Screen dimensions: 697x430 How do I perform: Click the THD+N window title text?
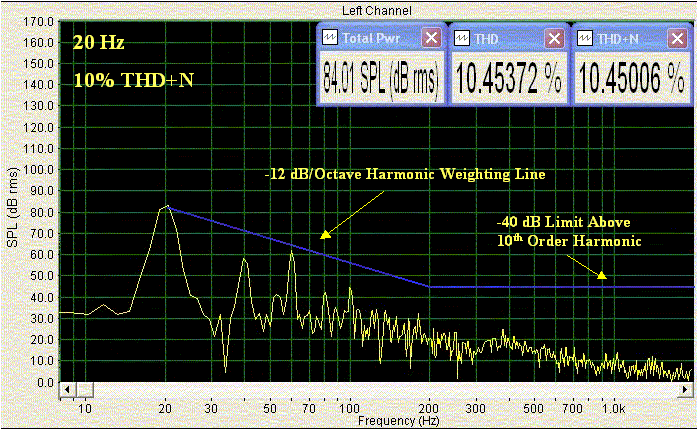tap(617, 39)
